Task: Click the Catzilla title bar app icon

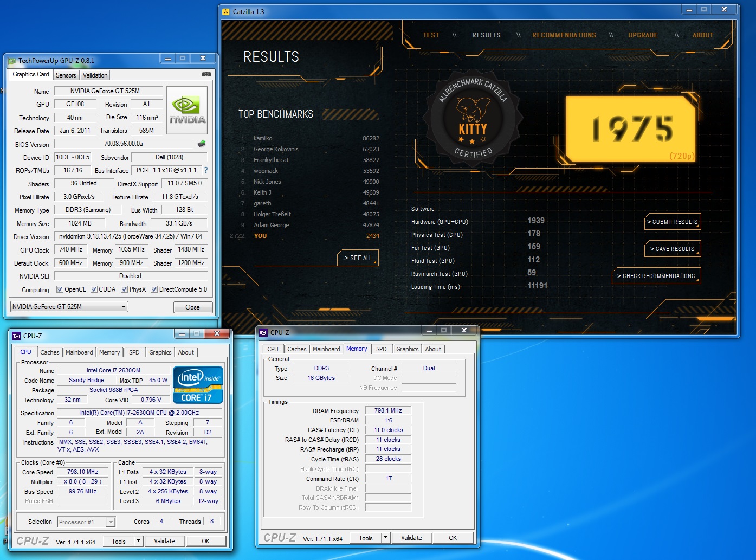Action: (227, 11)
